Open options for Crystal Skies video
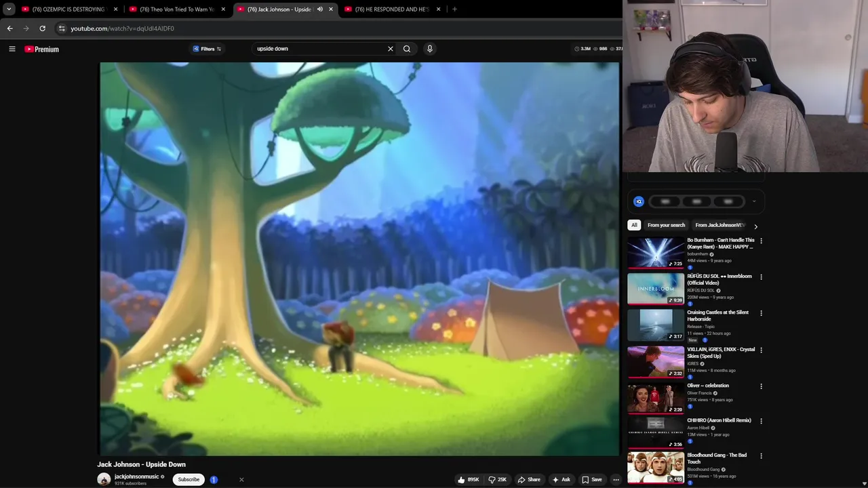The height and width of the screenshot is (488, 868). pos(761,350)
